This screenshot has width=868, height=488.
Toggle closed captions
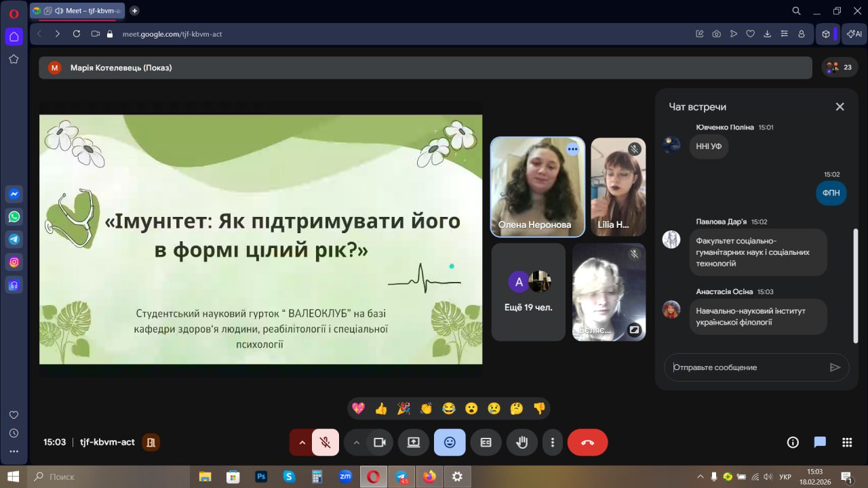486,443
